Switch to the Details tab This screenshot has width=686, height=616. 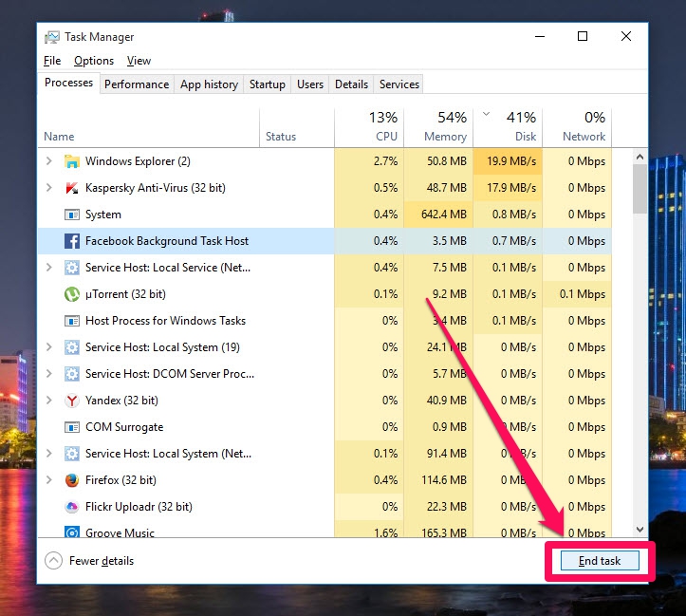point(351,84)
